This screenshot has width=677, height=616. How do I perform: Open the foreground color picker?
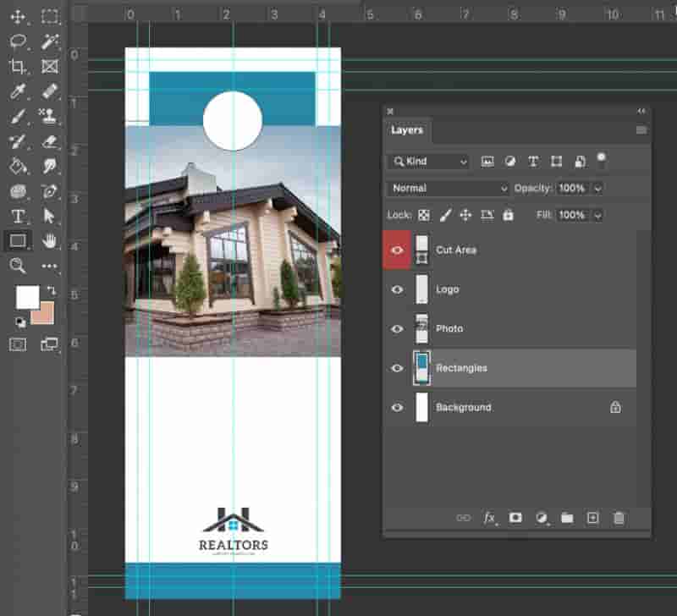click(28, 297)
